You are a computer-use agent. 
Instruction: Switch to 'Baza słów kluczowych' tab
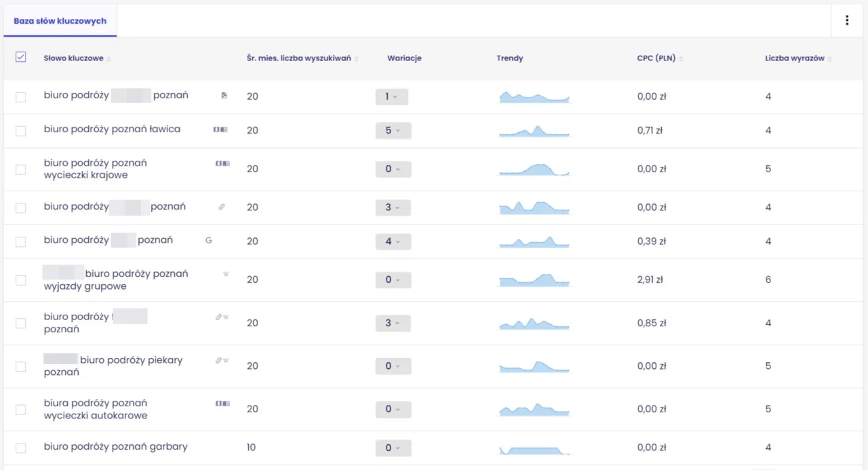point(60,21)
